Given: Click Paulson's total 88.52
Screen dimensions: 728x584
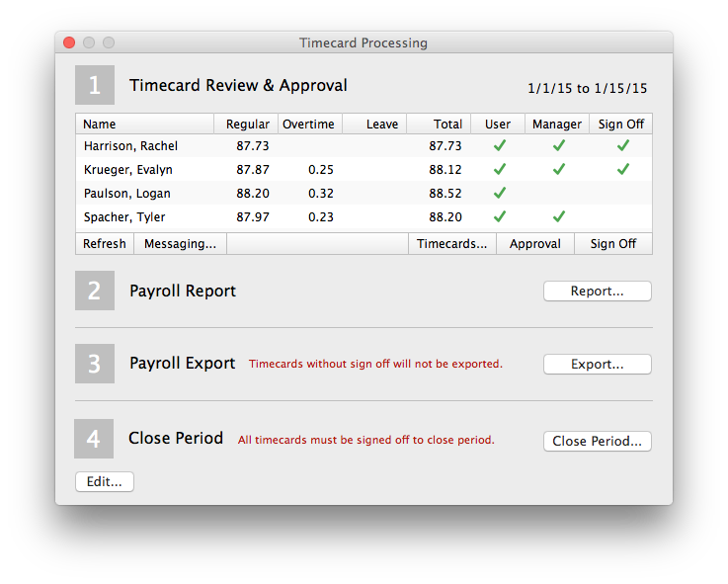Looking at the screenshot, I should tap(445, 194).
